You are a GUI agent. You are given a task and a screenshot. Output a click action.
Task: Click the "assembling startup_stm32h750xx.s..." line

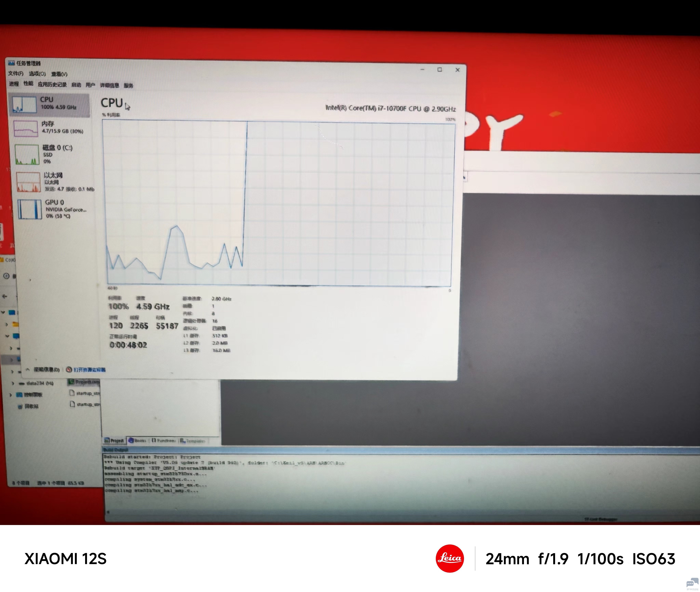(x=155, y=474)
